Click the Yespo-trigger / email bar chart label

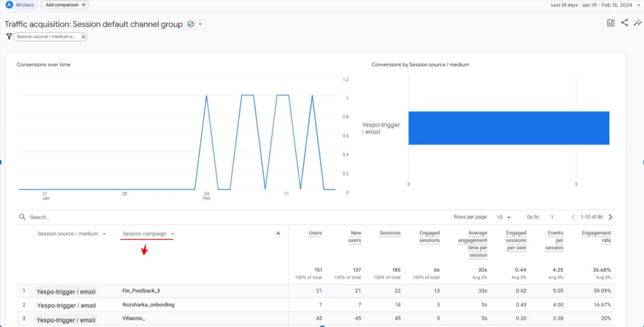click(381, 128)
